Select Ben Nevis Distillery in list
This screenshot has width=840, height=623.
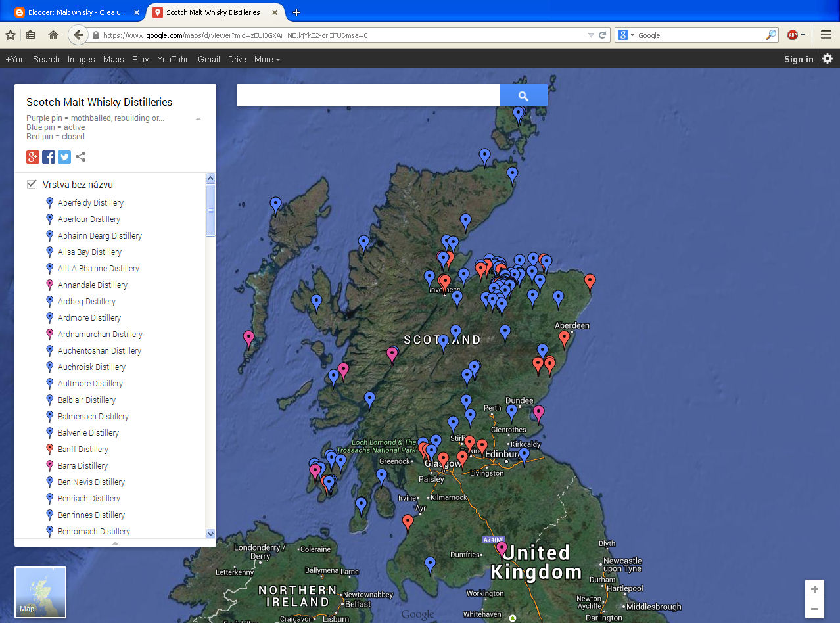pos(91,482)
